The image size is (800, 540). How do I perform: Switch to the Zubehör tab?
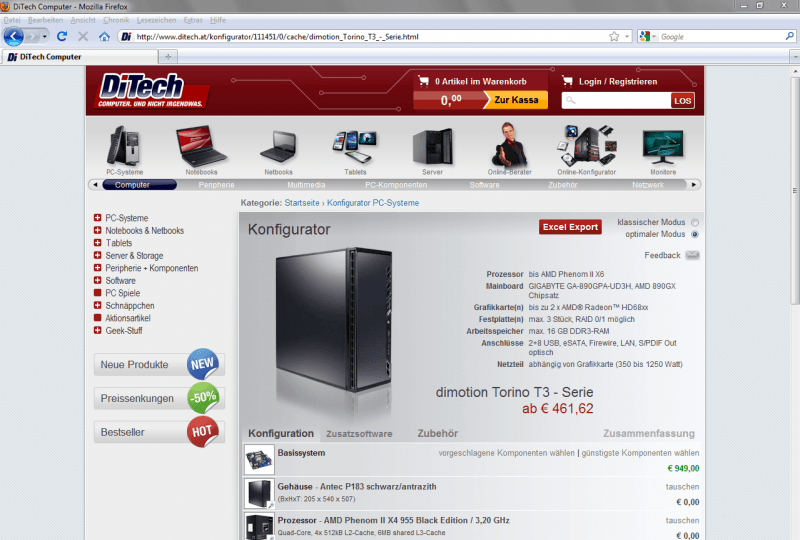[x=437, y=433]
